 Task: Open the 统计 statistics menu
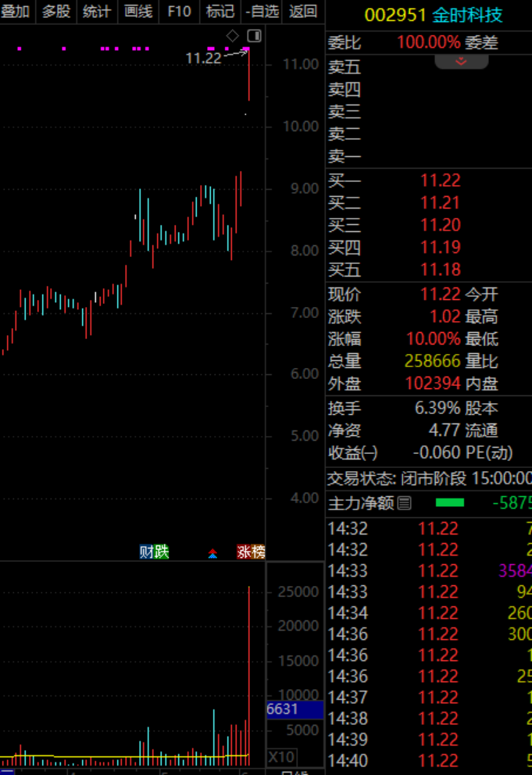point(97,11)
